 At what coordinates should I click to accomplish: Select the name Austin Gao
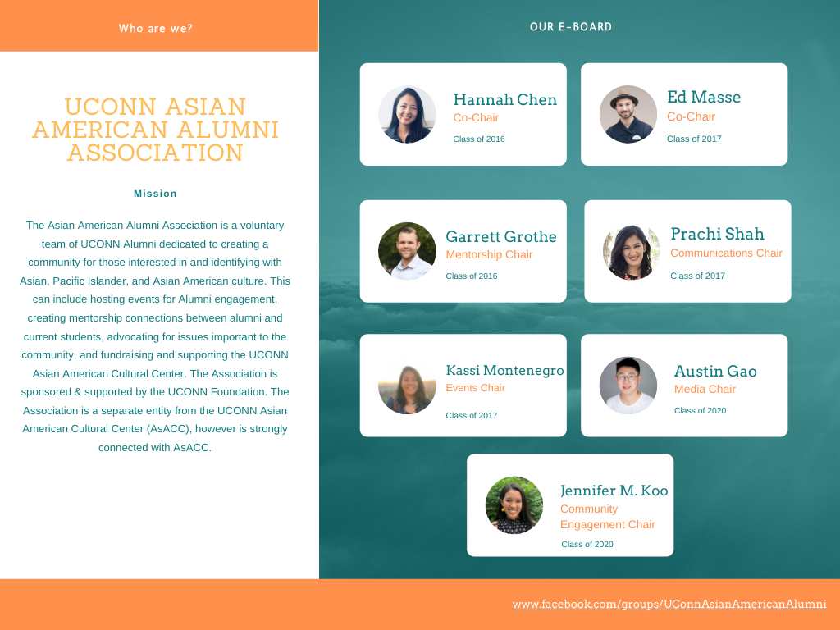(x=715, y=372)
